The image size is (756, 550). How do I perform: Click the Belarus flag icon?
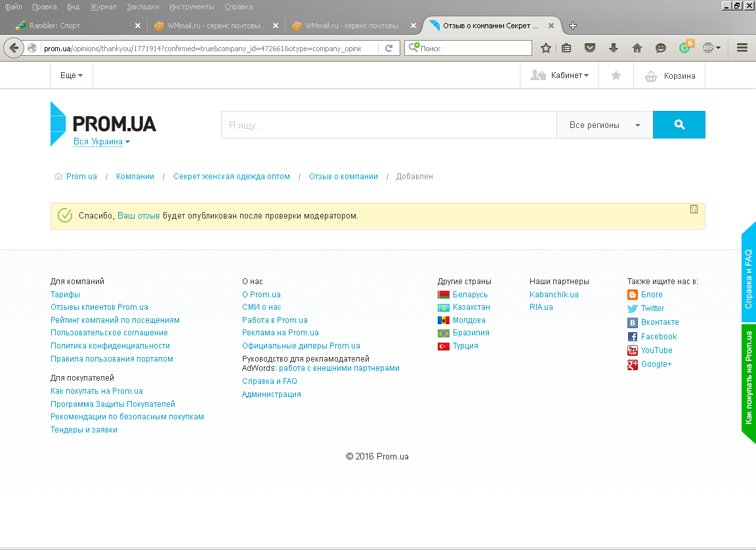[x=443, y=295]
